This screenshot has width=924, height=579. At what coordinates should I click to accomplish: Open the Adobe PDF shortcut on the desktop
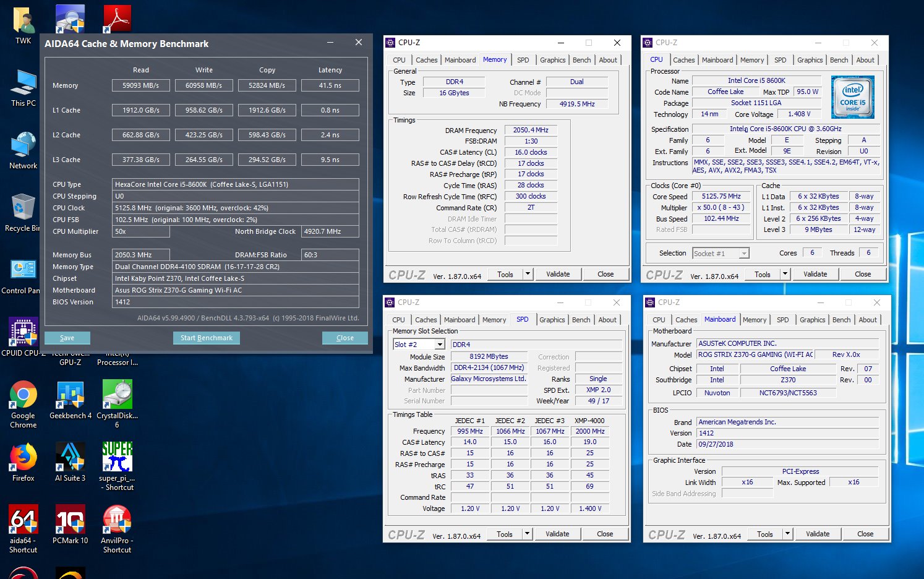(117, 19)
